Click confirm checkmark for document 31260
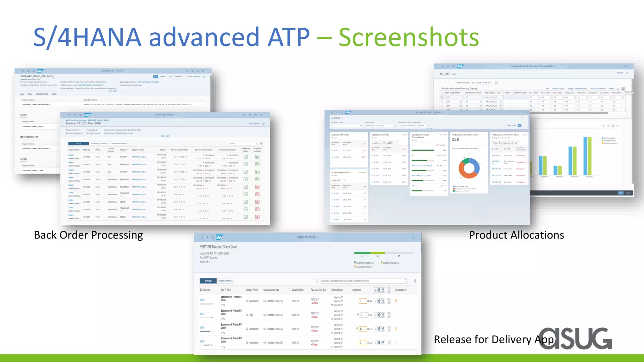The width and height of the screenshot is (644, 362). [375, 329]
